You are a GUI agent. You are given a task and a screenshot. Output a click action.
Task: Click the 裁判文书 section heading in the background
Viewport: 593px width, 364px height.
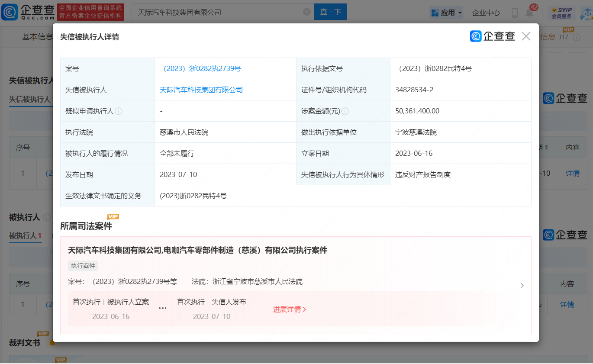[25, 343]
